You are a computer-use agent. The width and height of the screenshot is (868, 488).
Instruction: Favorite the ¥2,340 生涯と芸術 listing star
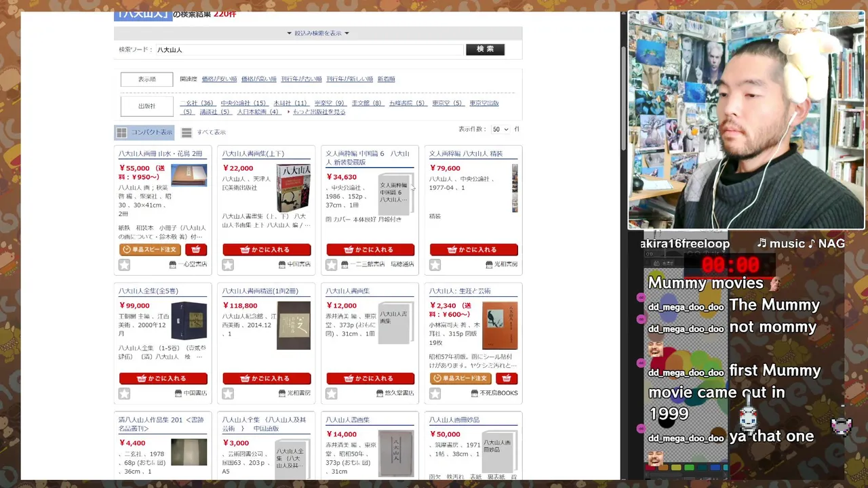coord(435,394)
